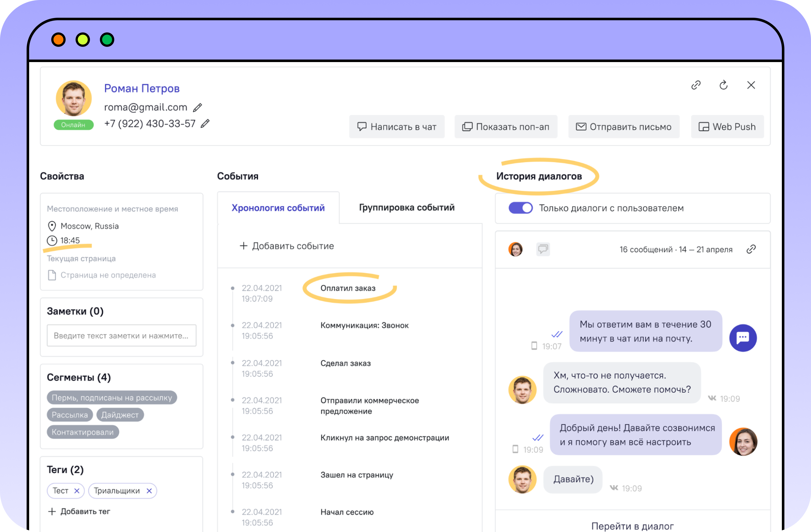The height and width of the screenshot is (532, 811).
Task: Copy dialog link icon near 14 – 21 апреля
Action: click(751, 249)
